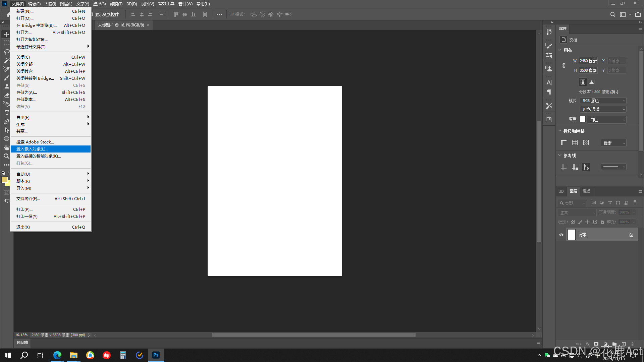Select the Hand tool
This screenshot has width=644, height=362.
click(x=7, y=147)
